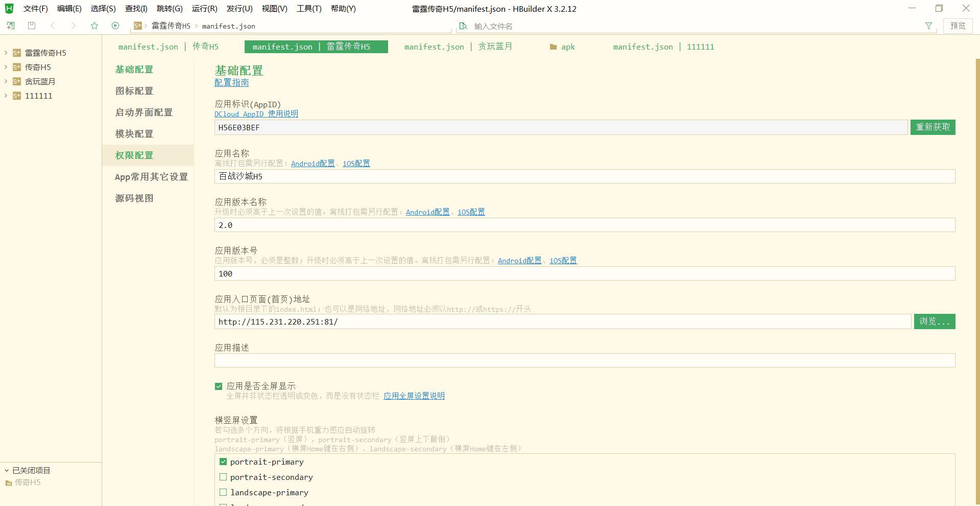This screenshot has height=506, width=980.
Task: Open the 配置指南 link
Action: tap(231, 83)
